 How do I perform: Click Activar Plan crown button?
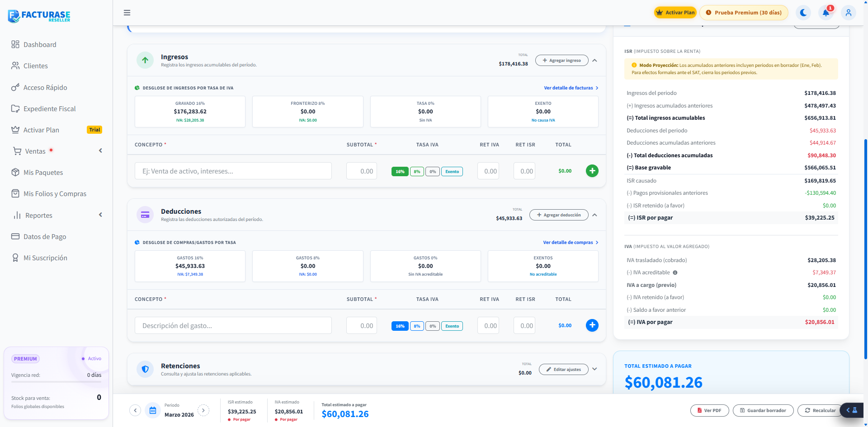[675, 13]
